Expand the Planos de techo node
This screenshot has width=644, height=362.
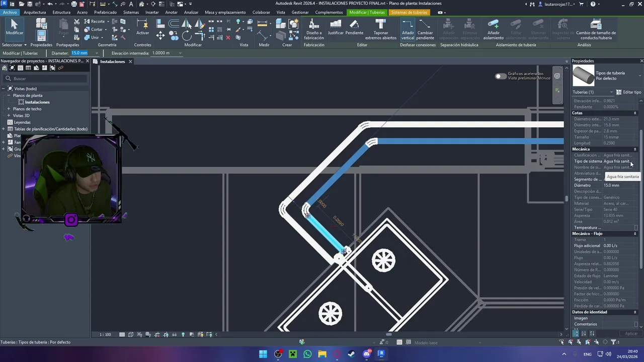pos(9,109)
